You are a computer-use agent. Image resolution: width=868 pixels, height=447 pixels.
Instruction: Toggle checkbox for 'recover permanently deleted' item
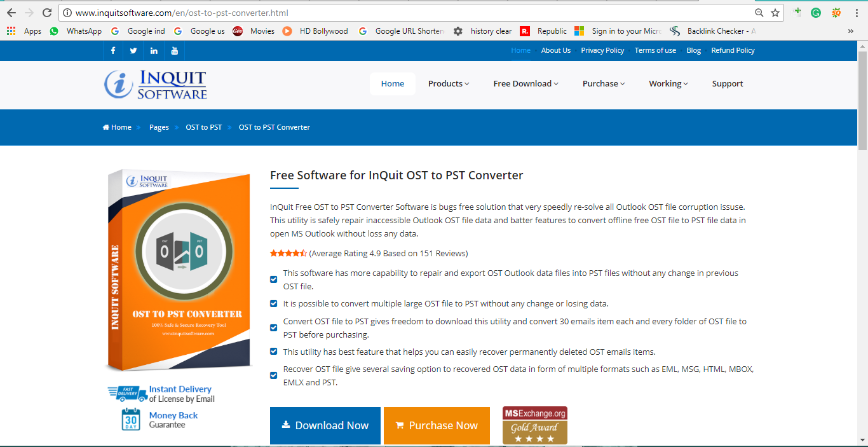[x=274, y=352]
